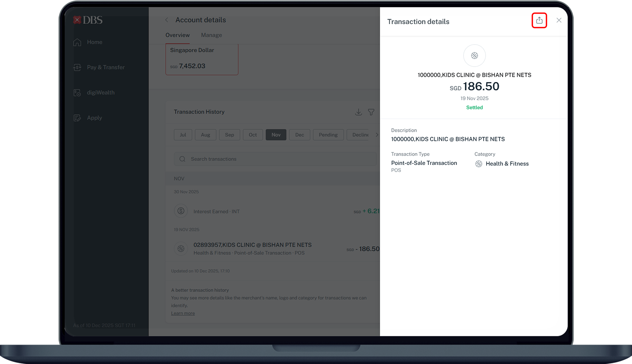The height and width of the screenshot is (364, 632).
Task: Open Apply in the sidebar
Action: tap(94, 118)
